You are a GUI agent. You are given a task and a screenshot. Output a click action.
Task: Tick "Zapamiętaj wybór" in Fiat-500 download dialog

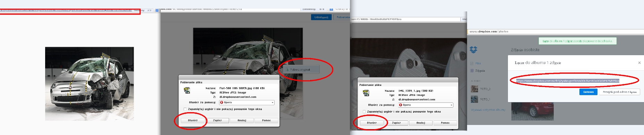185,109
